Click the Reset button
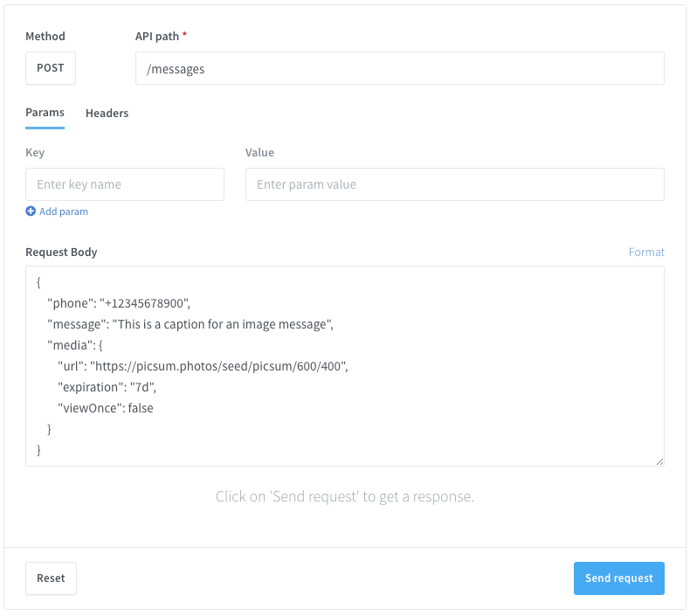This screenshot has width=690, height=616. pos(51,578)
